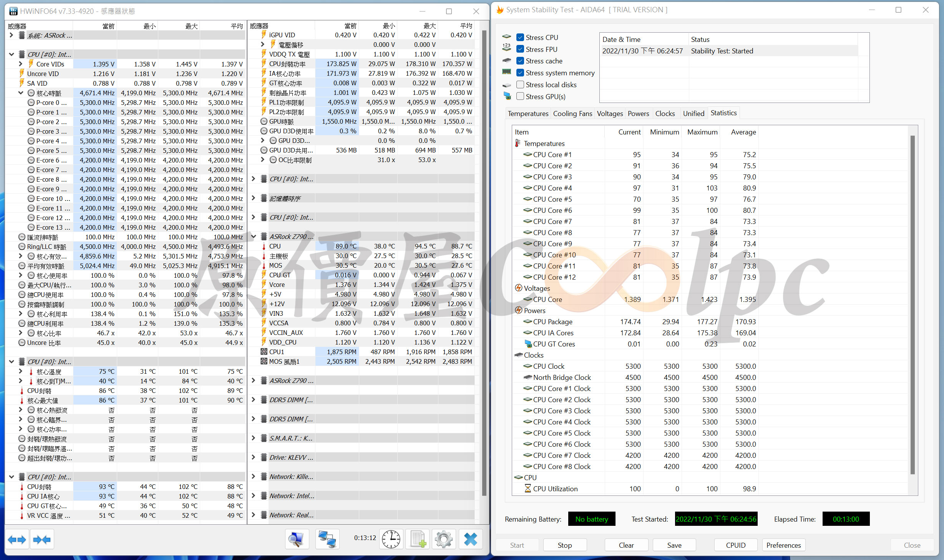Switch to the Temperatures tab
The image size is (944, 560).
(528, 113)
